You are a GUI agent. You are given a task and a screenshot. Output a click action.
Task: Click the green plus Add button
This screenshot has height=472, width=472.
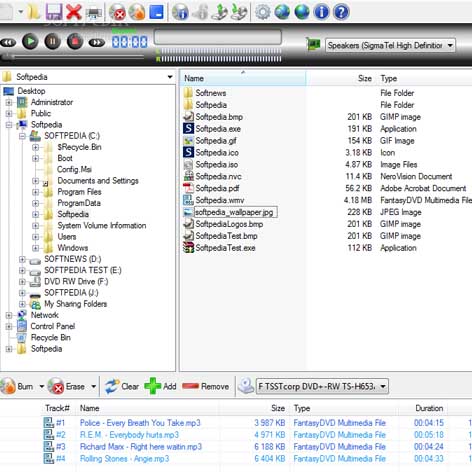point(160,387)
